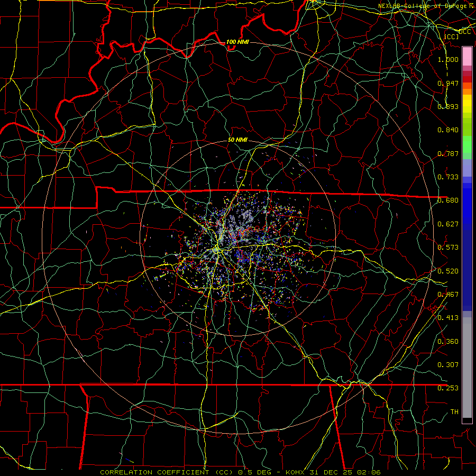Viewport: 476px width, 476px height.
Task: Click the 50 NMI range ring label
Action: pos(237,140)
